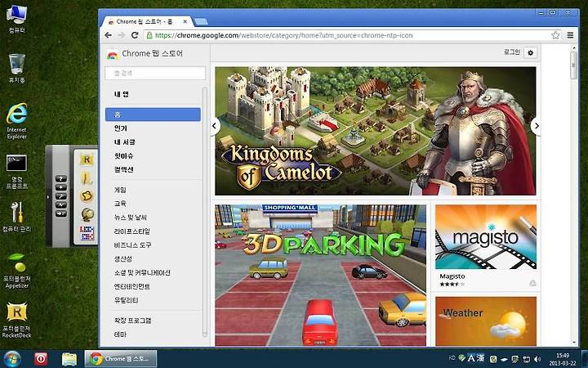Open the Weather app tile
Viewport: 588px width, 368px height.
486,321
